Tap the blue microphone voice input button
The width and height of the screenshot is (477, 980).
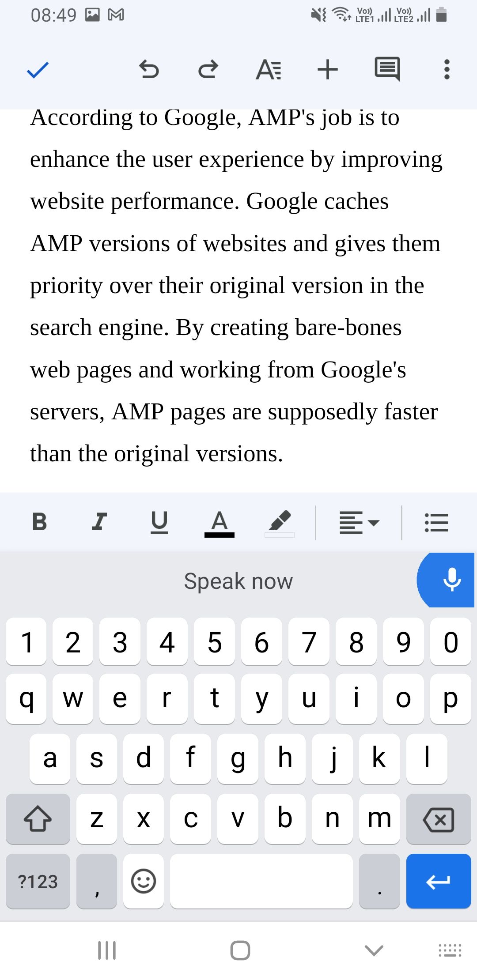446,580
